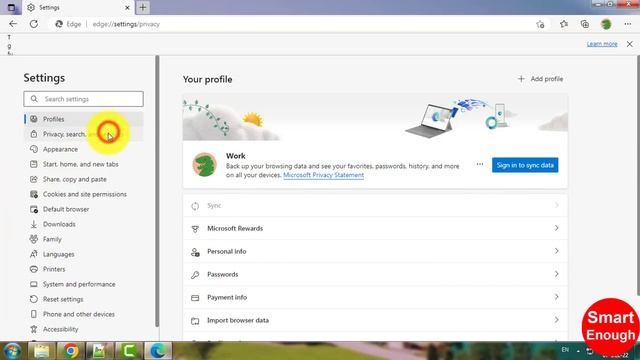Screen dimensions: 640x360
Task: Open Cookies and site permissions
Action: 84,194
